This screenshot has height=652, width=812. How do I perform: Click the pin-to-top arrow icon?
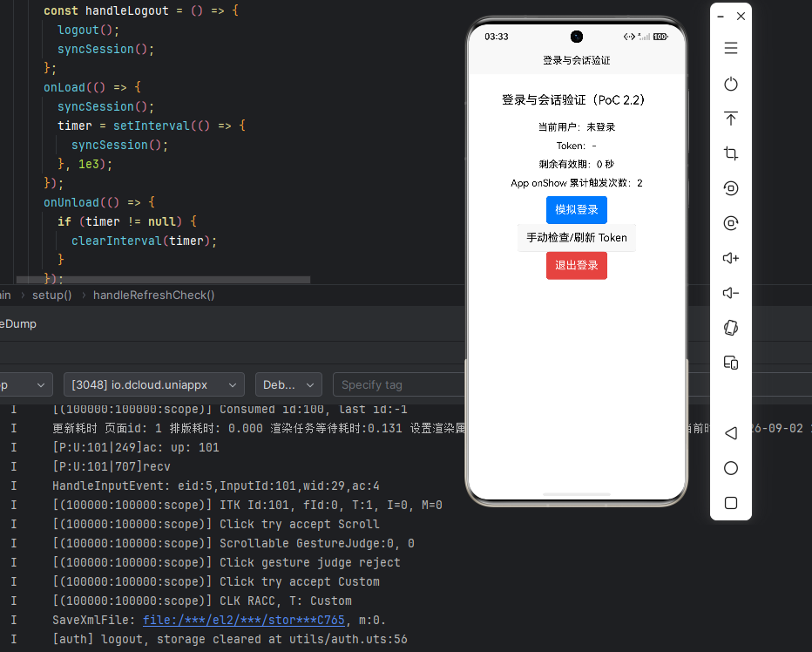(x=731, y=119)
